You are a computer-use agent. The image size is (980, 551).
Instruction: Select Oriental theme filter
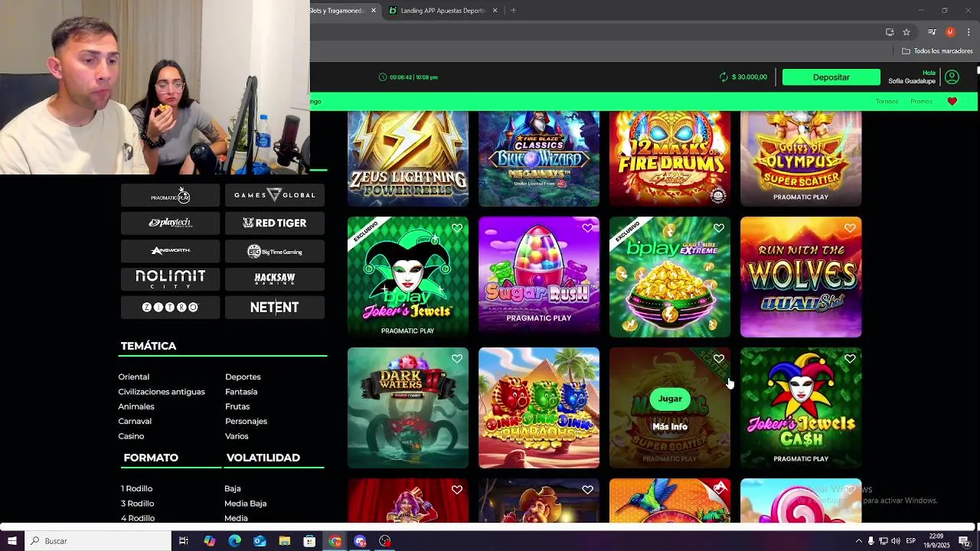134,377
